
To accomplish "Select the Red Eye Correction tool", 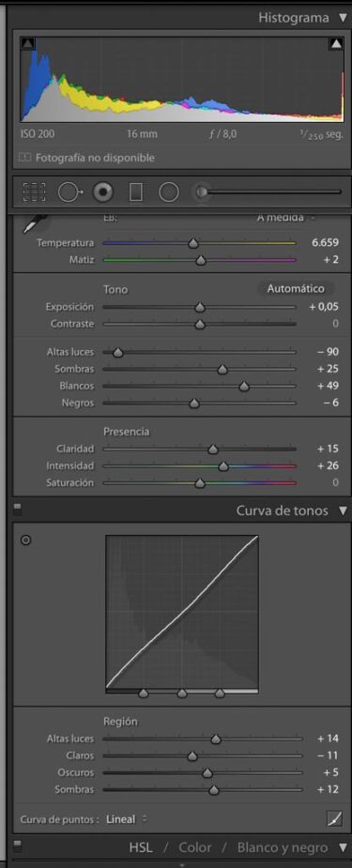I will click(103, 192).
